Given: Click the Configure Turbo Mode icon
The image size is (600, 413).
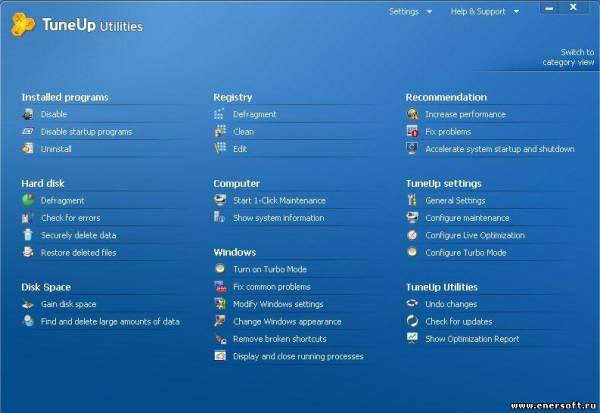Looking at the screenshot, I should pyautogui.click(x=412, y=252).
